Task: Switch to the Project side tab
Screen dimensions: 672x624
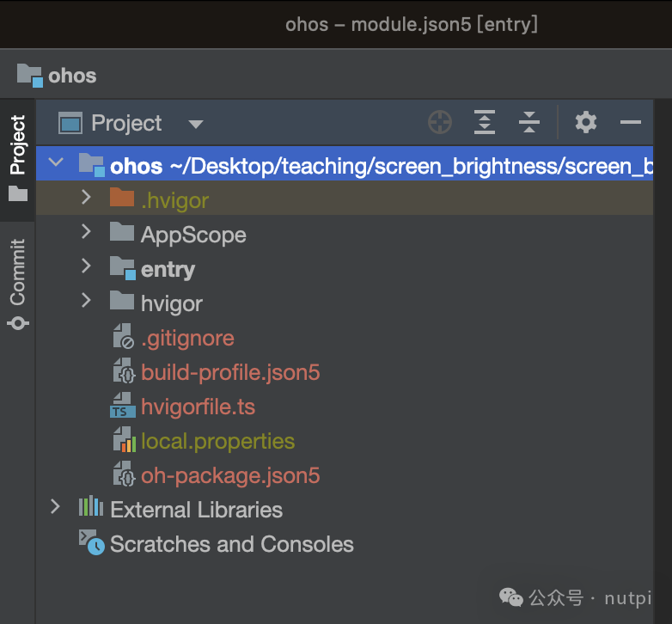Action: tap(17, 158)
